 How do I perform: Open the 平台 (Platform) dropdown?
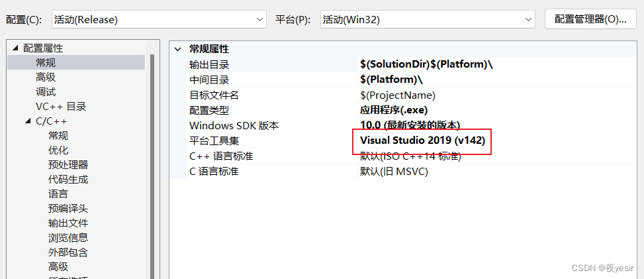pos(427,19)
